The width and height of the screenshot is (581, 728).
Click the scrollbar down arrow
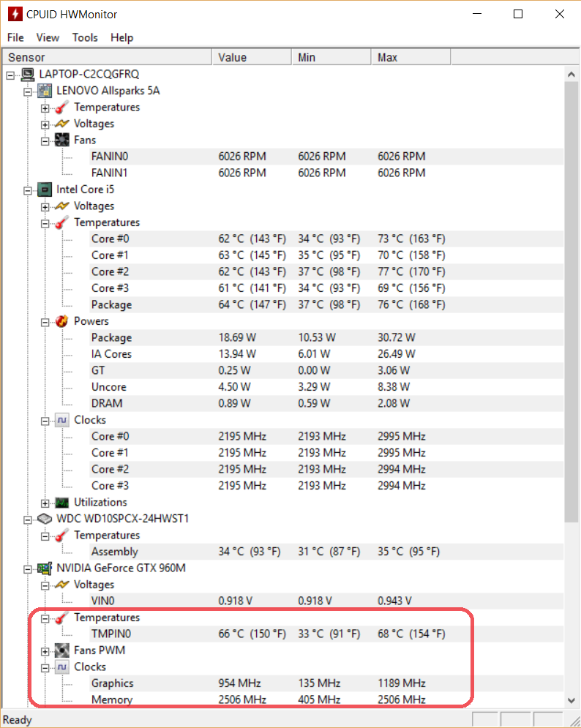click(x=571, y=700)
